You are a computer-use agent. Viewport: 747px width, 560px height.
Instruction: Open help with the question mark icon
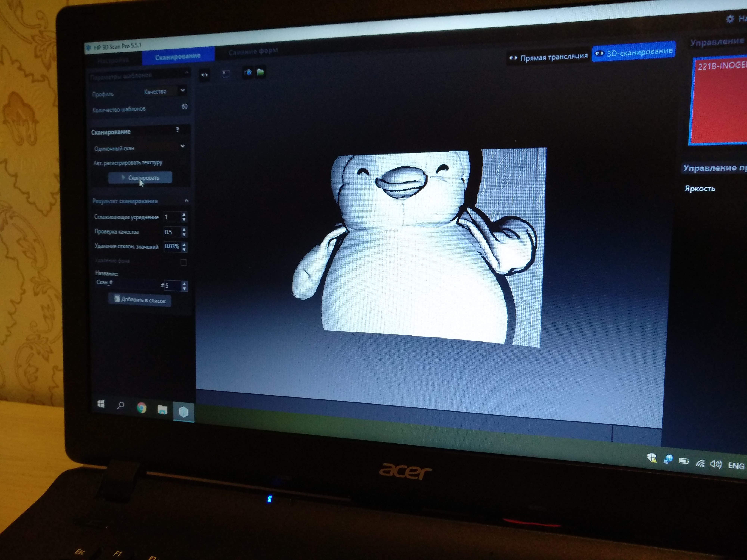click(x=178, y=130)
